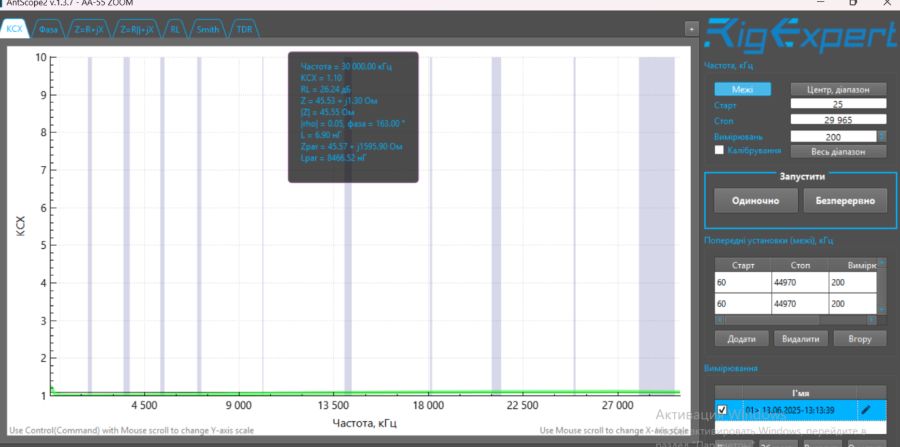Open the TDR tab

click(x=245, y=30)
